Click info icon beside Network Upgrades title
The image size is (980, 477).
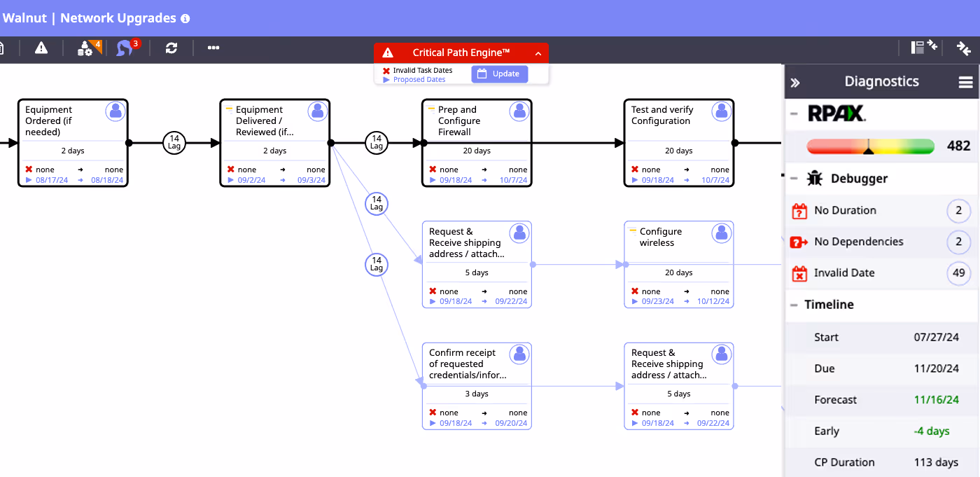tap(185, 19)
